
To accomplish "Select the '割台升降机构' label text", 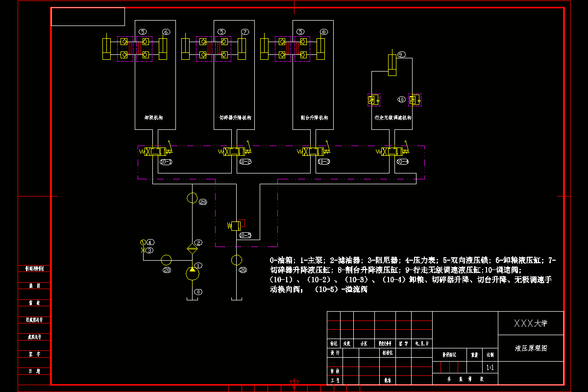I will click(314, 118).
